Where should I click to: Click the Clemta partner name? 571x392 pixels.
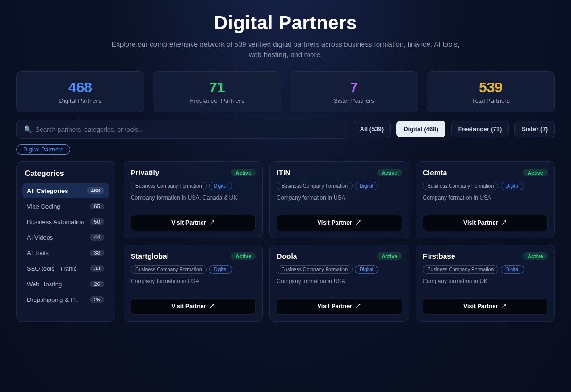435,173
